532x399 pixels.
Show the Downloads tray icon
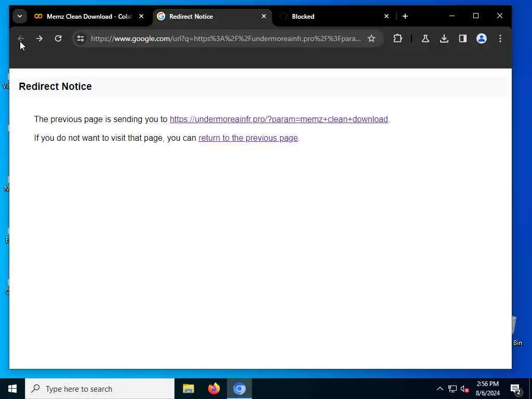[x=444, y=38]
